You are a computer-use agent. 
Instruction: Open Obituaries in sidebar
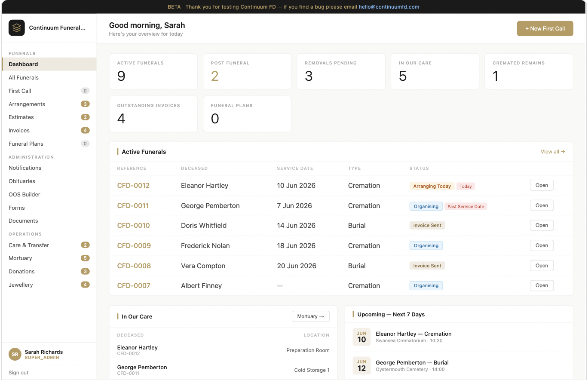pos(49,181)
